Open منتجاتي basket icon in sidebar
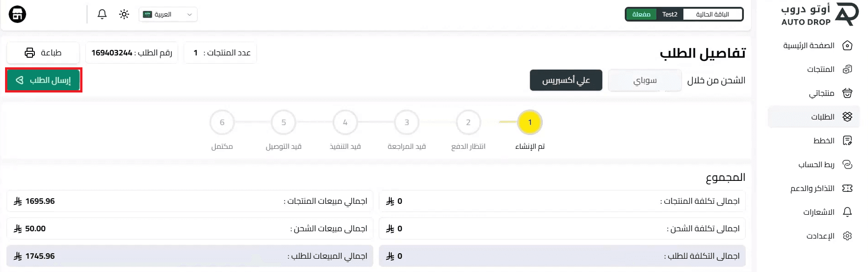The width and height of the screenshot is (868, 272). coord(847,93)
